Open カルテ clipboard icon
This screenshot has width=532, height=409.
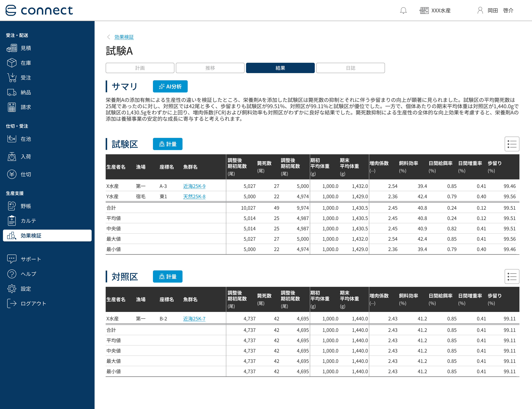[12, 221]
